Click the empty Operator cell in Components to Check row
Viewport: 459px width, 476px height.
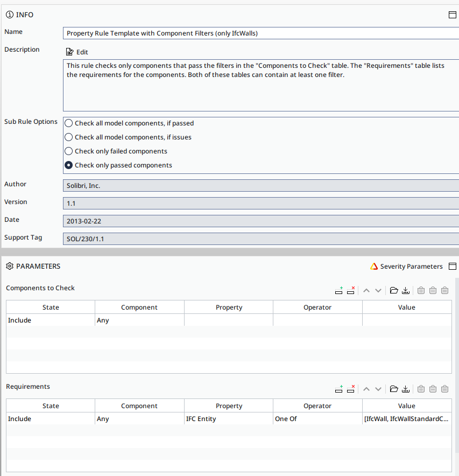(x=317, y=320)
